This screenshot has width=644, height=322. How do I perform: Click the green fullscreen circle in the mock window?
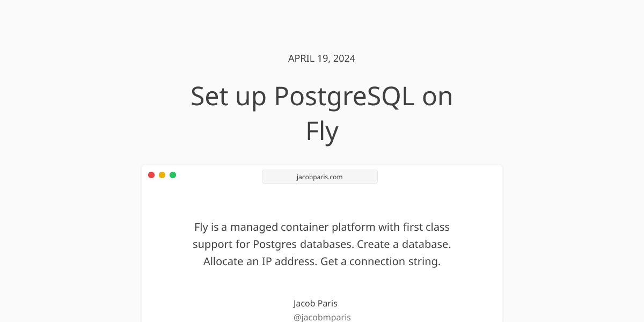173,174
